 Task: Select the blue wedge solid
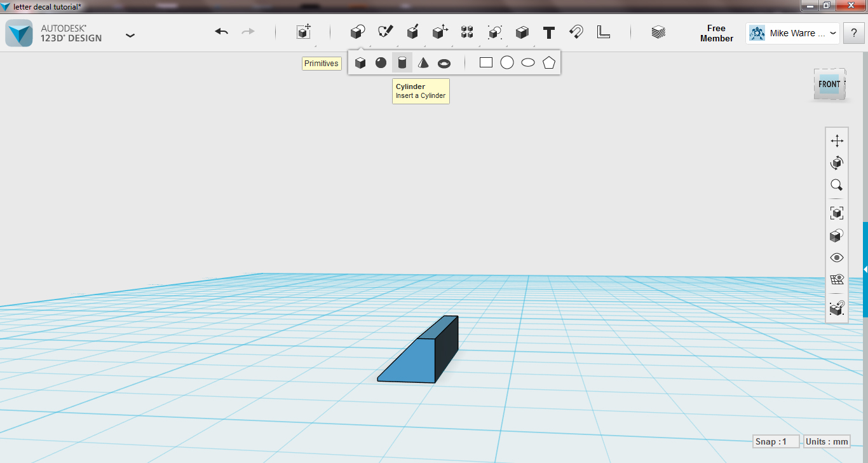pyautogui.click(x=418, y=350)
